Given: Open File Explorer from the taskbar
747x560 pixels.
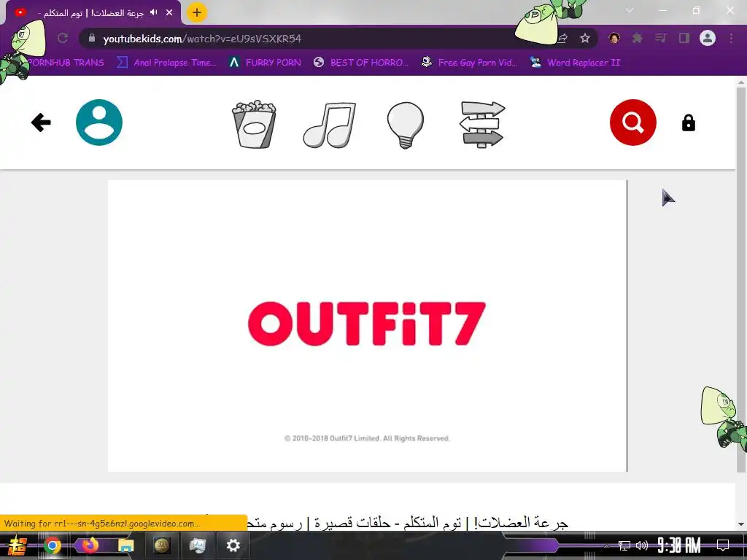Looking at the screenshot, I should click(x=125, y=545).
